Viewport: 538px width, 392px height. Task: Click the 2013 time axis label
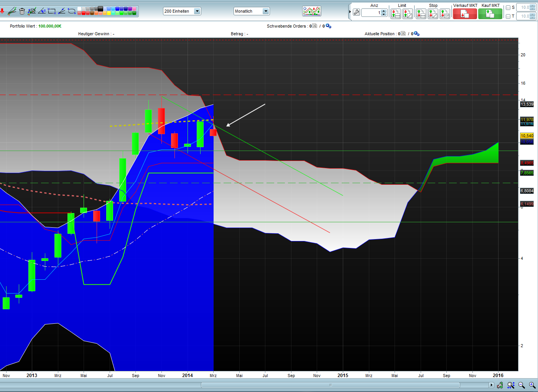coord(32,376)
